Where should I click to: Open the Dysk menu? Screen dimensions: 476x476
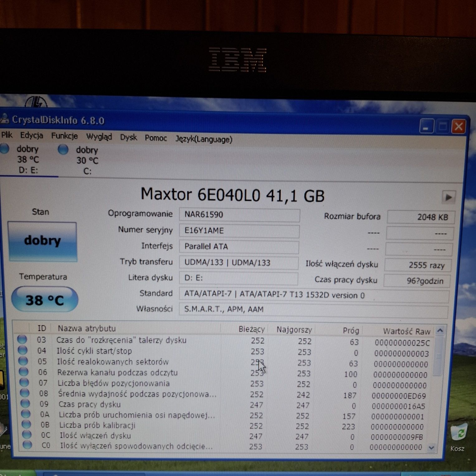click(x=128, y=137)
